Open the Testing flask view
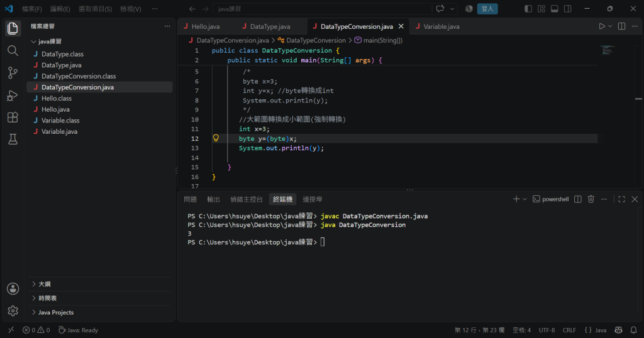 click(13, 139)
